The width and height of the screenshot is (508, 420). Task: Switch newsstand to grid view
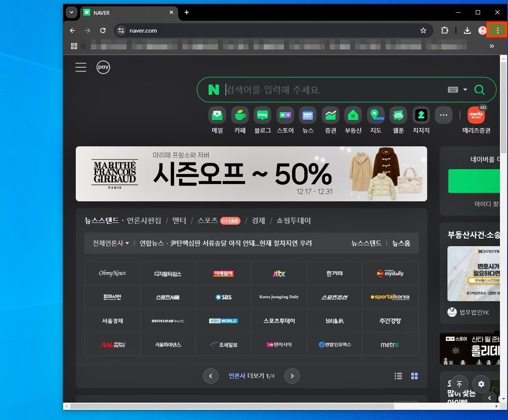point(414,376)
